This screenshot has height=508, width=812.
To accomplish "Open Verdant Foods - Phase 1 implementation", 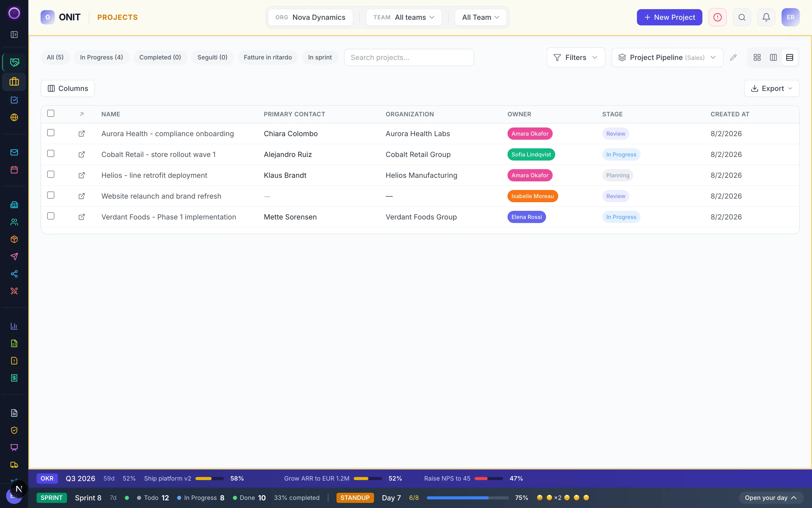I will (x=169, y=217).
